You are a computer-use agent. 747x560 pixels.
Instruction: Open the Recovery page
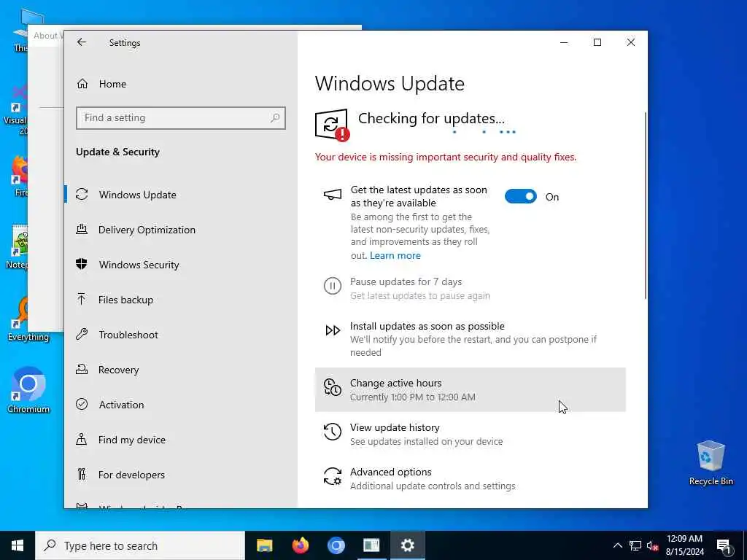pos(181,370)
